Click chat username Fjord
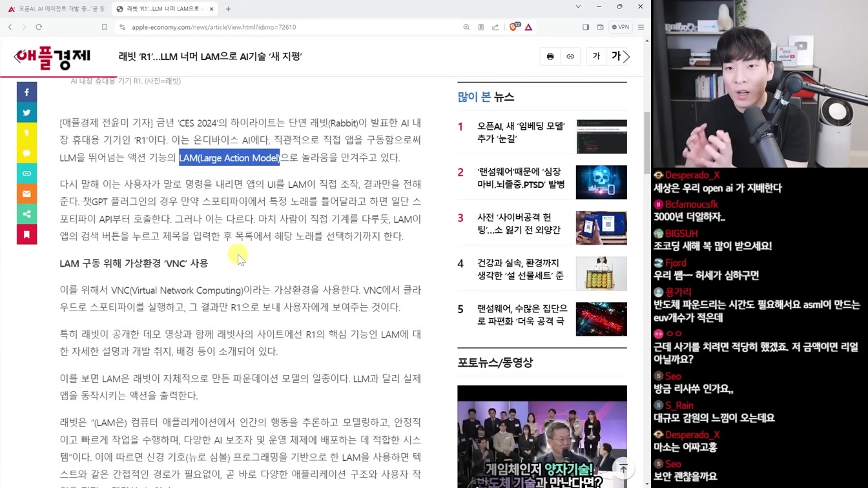Image resolution: width=868 pixels, height=488 pixels. 676,263
